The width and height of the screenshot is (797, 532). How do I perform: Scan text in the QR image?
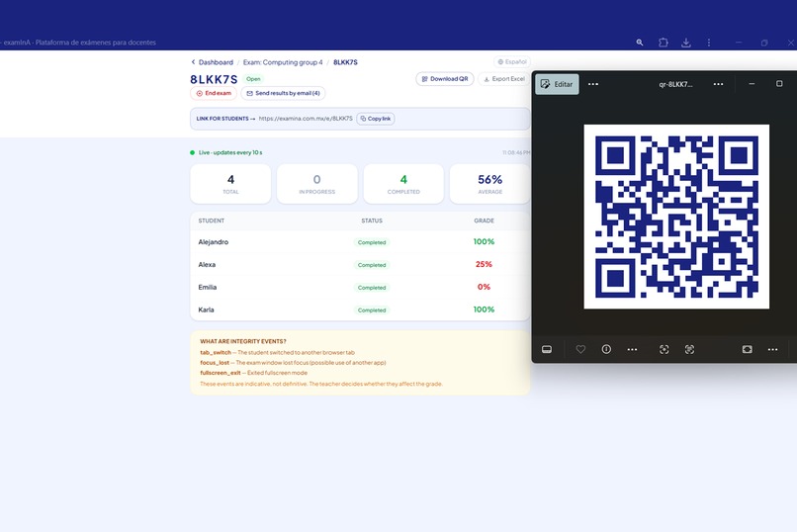[689, 349]
